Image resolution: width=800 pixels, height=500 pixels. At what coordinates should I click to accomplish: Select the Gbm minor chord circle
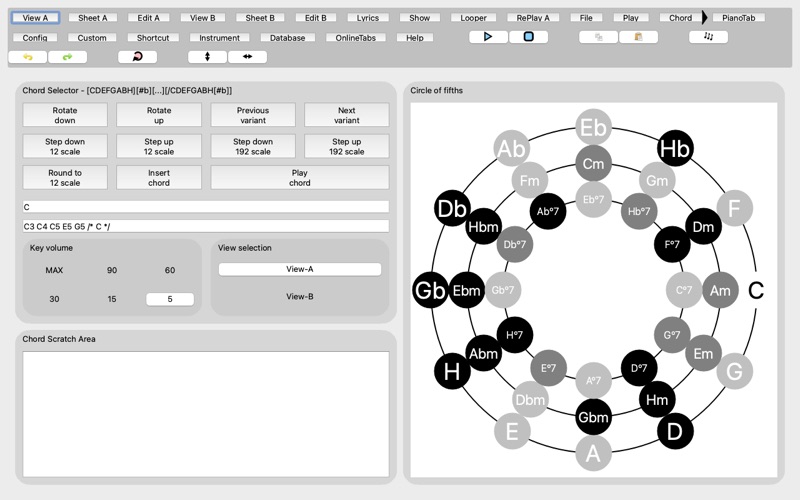[x=593, y=417]
